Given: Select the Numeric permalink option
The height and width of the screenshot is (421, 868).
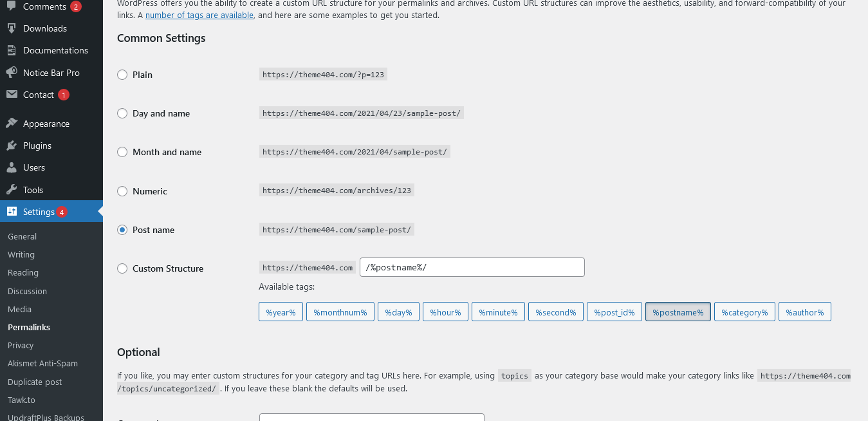Looking at the screenshot, I should [x=122, y=191].
